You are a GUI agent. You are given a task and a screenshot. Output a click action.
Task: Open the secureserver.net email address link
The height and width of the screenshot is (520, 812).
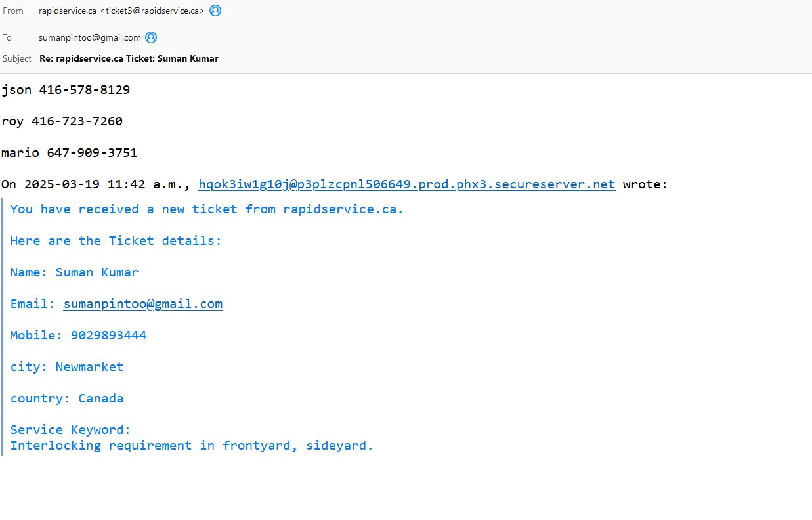[x=406, y=184]
